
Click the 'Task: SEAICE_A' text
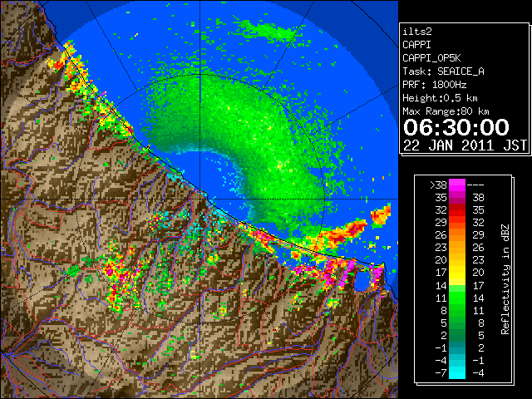pyautogui.click(x=443, y=71)
